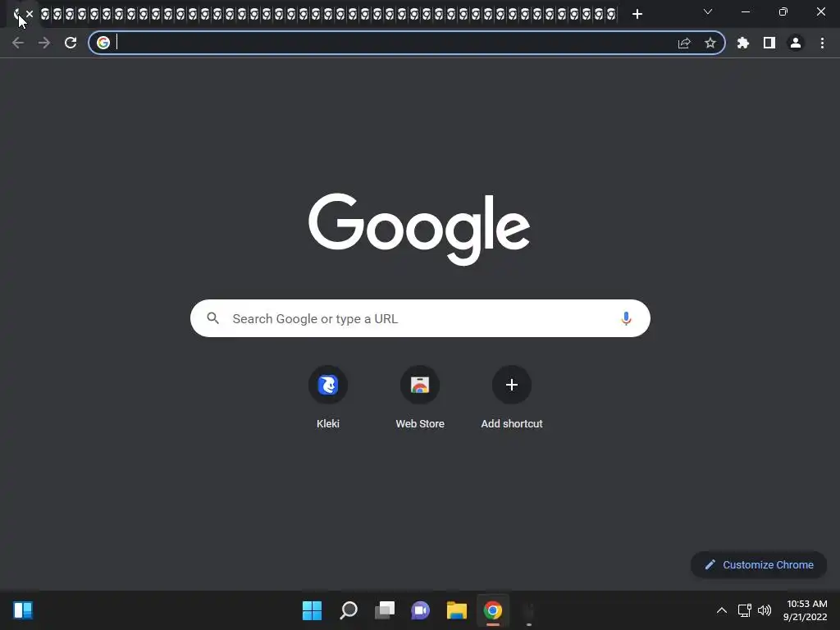
Task: Open network settings in system tray
Action: coord(745,610)
